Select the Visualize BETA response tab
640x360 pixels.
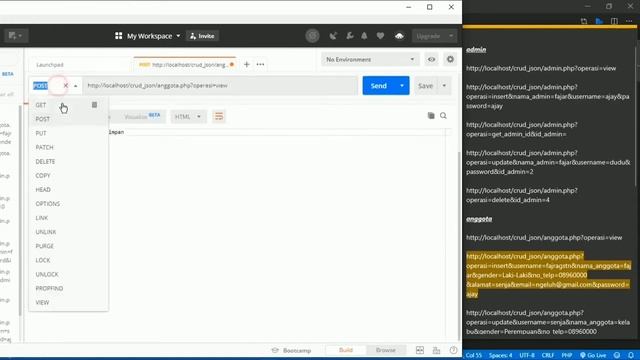[142, 117]
